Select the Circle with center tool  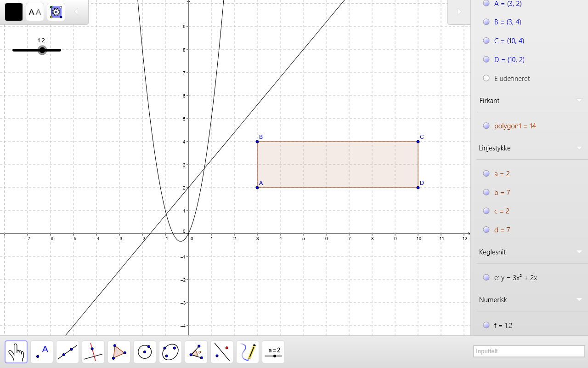coord(145,352)
